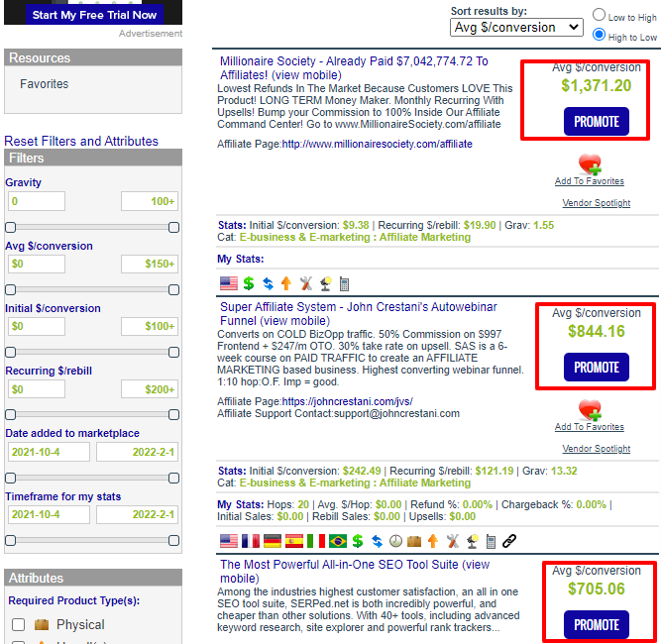Click the Recurring $/rebill maximum field $200+
The height and width of the screenshot is (644, 661).
click(150, 389)
